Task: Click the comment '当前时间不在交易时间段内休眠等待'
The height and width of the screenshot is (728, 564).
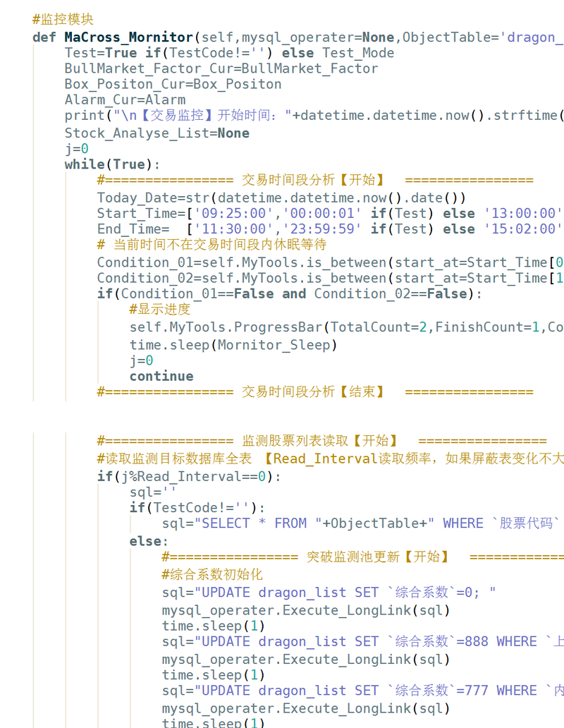Action: pyautogui.click(x=211, y=245)
